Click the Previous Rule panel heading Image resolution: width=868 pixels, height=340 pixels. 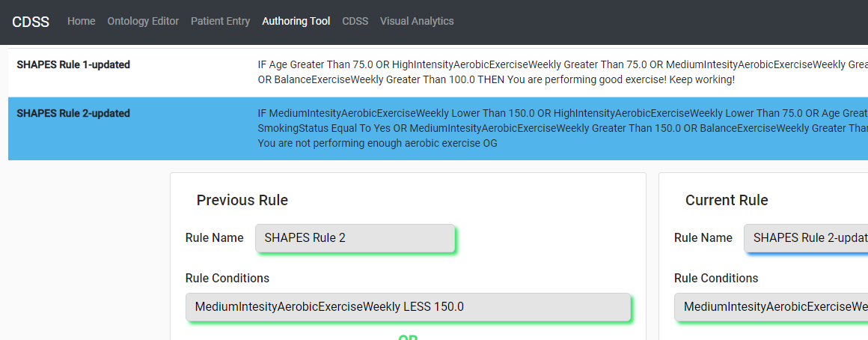tap(242, 200)
